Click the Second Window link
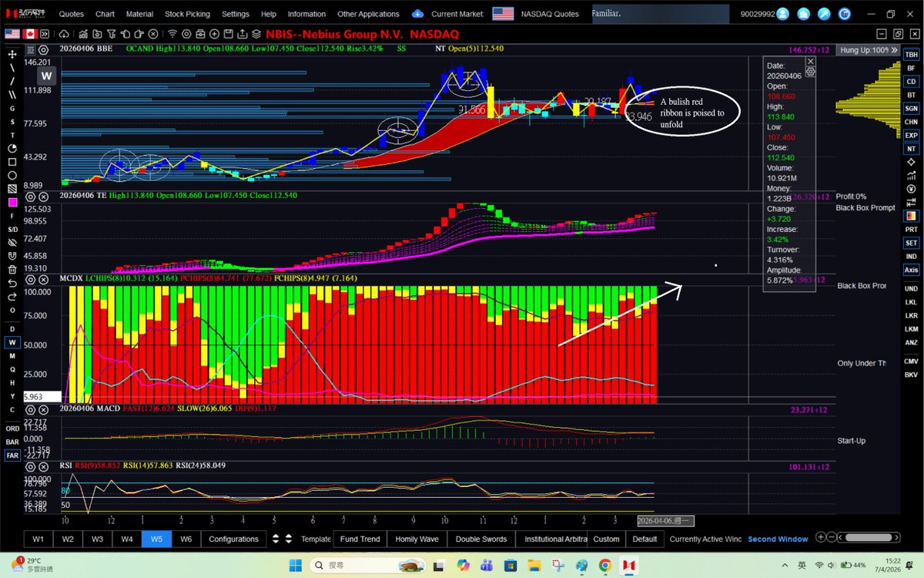 pos(778,539)
